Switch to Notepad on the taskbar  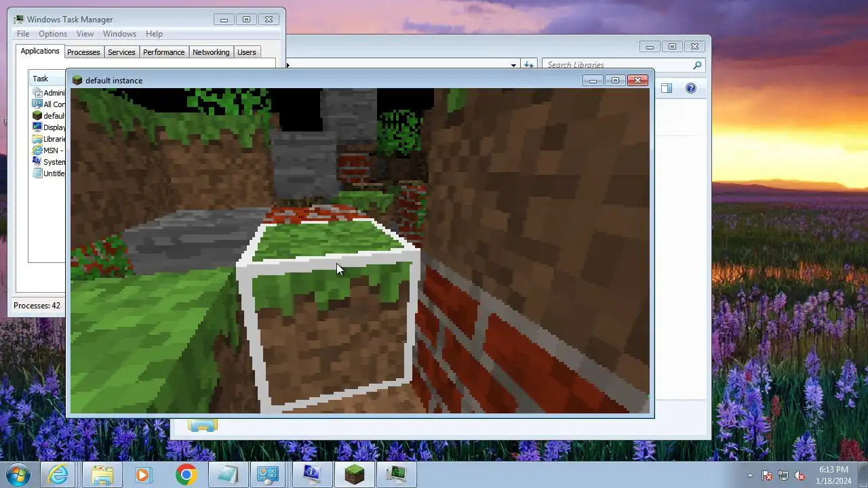(228, 474)
